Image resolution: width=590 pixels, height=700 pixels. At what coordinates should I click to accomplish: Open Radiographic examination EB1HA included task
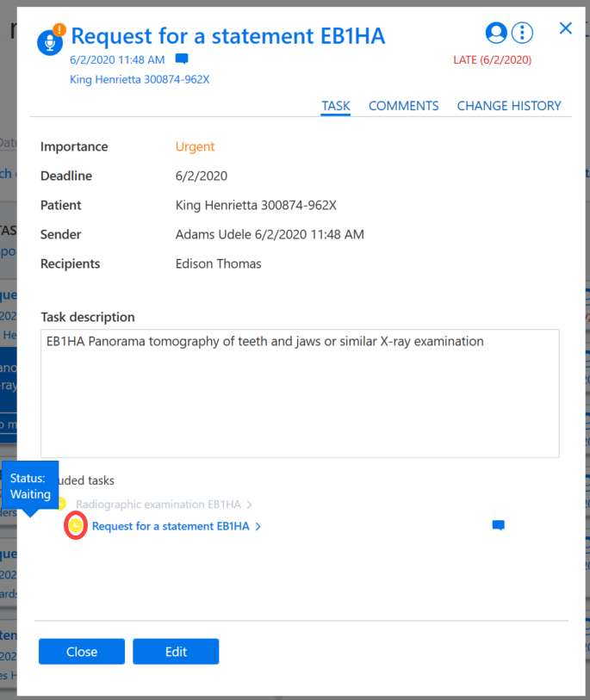(x=158, y=504)
